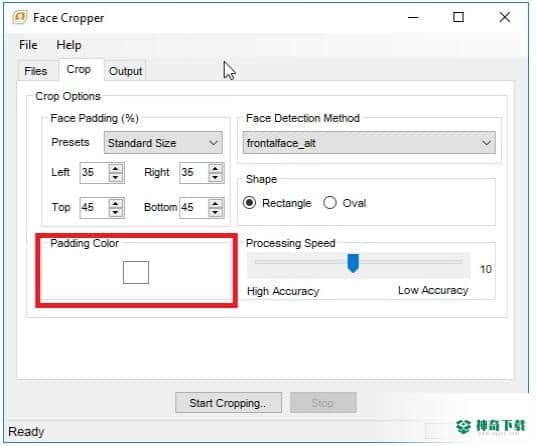
Task: Click into the Top padding value field
Action: pyautogui.click(x=94, y=207)
